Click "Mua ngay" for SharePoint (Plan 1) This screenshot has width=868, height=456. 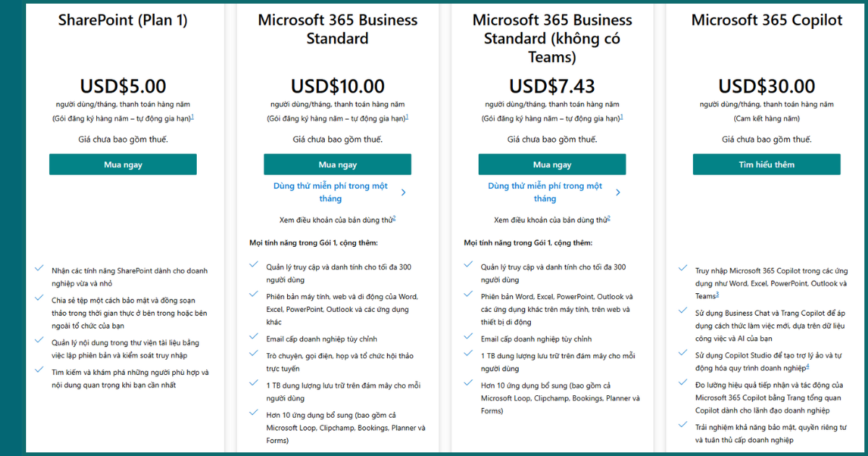[x=122, y=164]
